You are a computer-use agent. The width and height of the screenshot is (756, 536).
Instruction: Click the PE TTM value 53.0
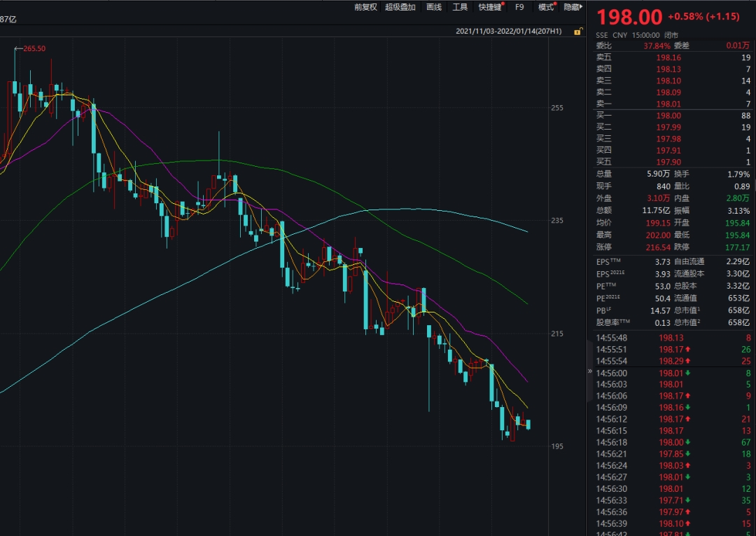pos(662,286)
